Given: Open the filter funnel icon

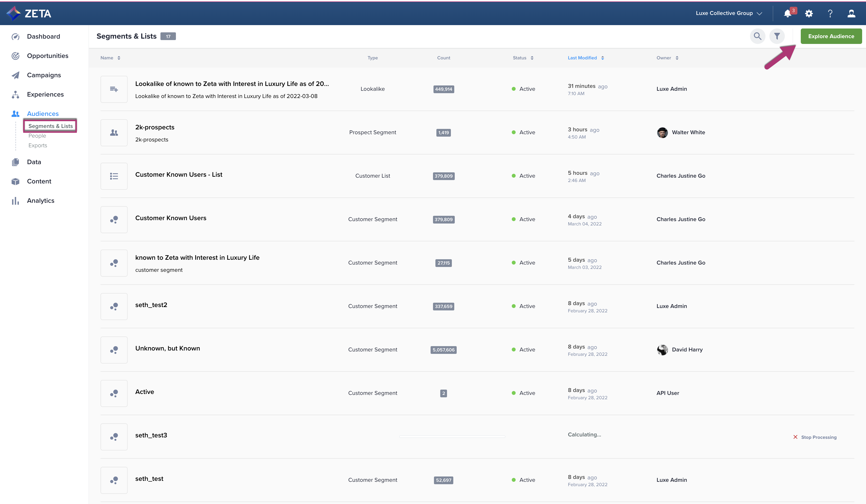Looking at the screenshot, I should [777, 36].
